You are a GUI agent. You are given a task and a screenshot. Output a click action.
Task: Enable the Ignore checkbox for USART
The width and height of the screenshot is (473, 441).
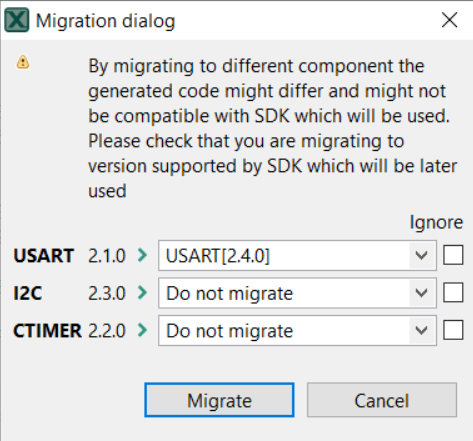pyautogui.click(x=453, y=255)
